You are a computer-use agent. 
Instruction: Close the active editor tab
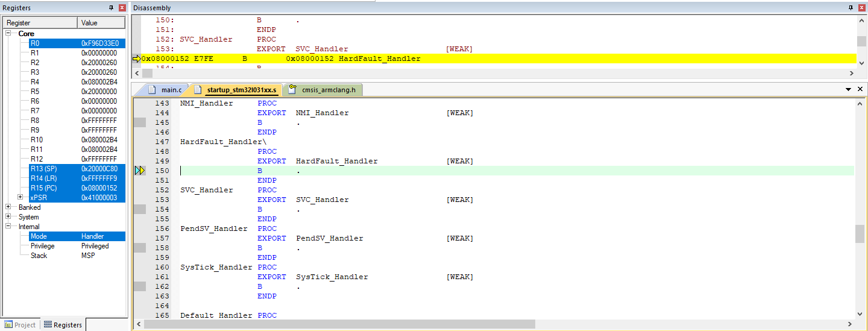[860, 89]
